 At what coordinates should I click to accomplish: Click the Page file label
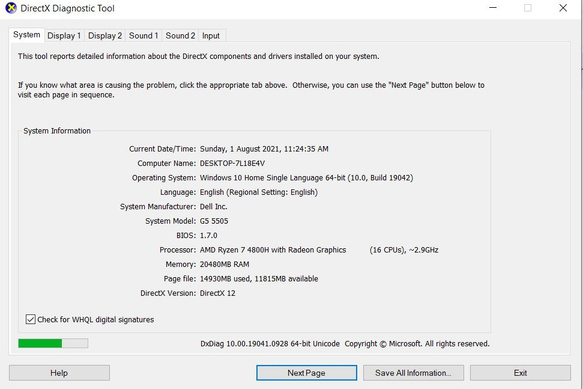point(180,279)
